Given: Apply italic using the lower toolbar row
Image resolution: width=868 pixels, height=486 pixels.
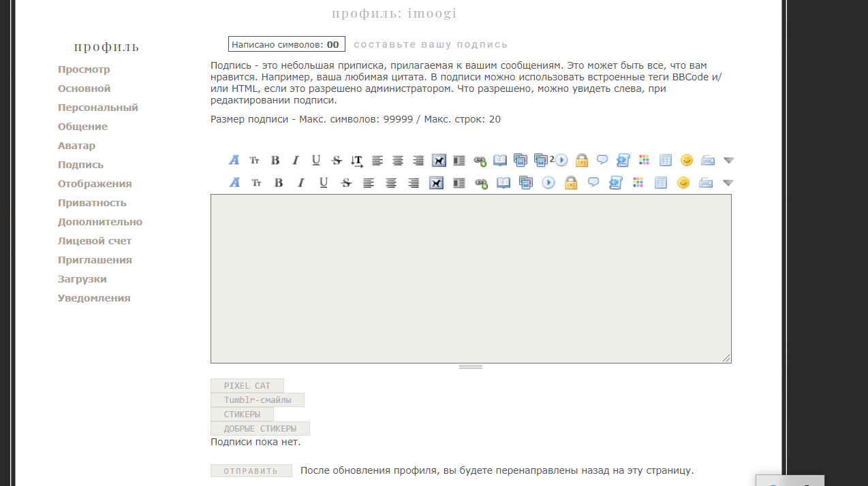Looking at the screenshot, I should (300, 182).
